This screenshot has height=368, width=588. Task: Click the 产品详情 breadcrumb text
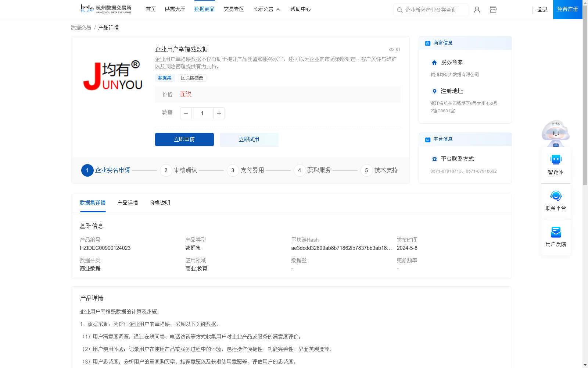pyautogui.click(x=108, y=28)
